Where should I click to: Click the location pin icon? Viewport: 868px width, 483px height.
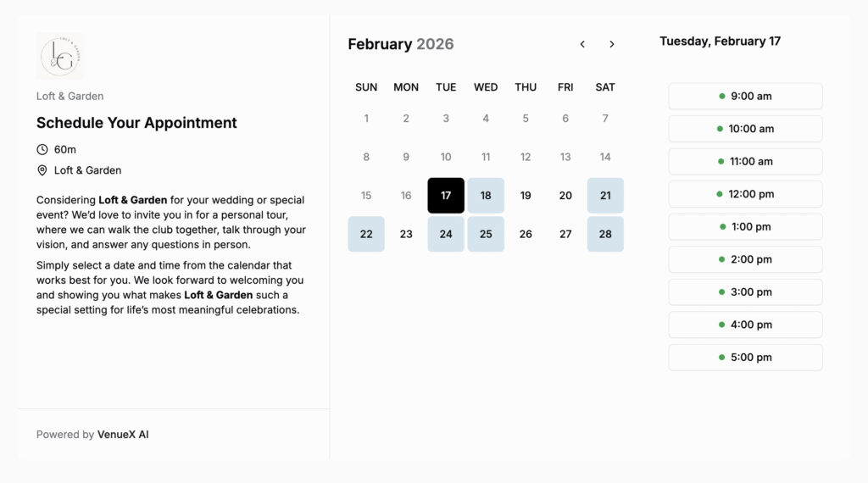[x=42, y=170]
